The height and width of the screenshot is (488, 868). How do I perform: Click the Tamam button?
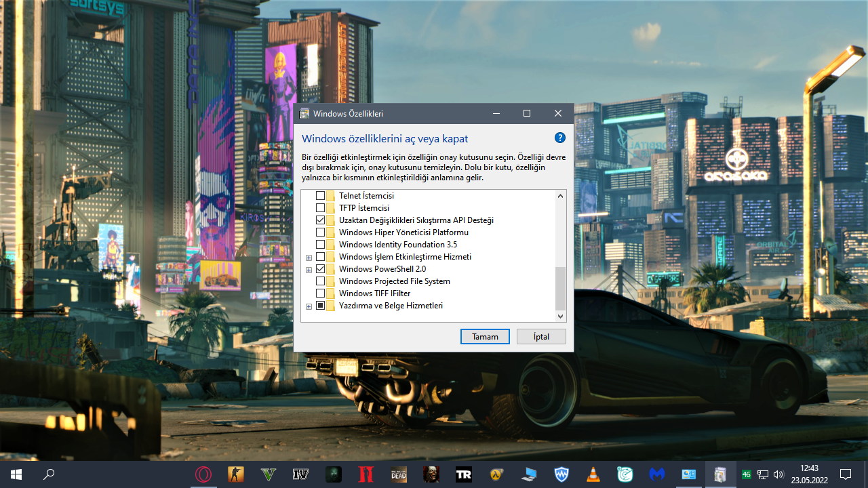(x=485, y=336)
